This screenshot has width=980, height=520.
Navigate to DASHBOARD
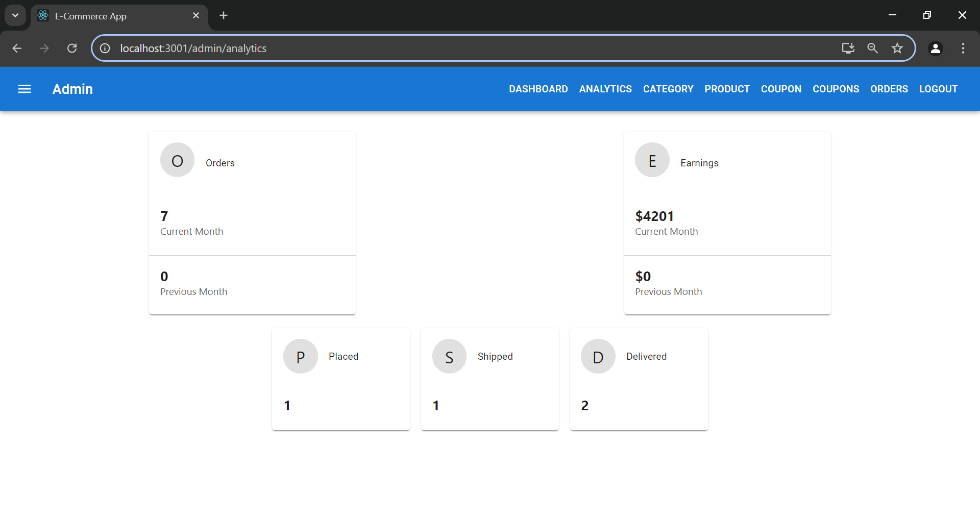coord(538,89)
